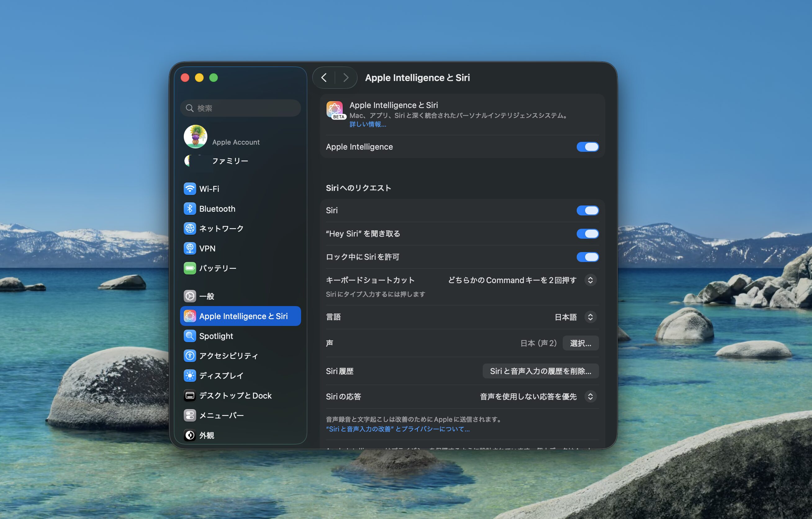Open Spotlight settings pane
This screenshot has width=812, height=519.
241,336
